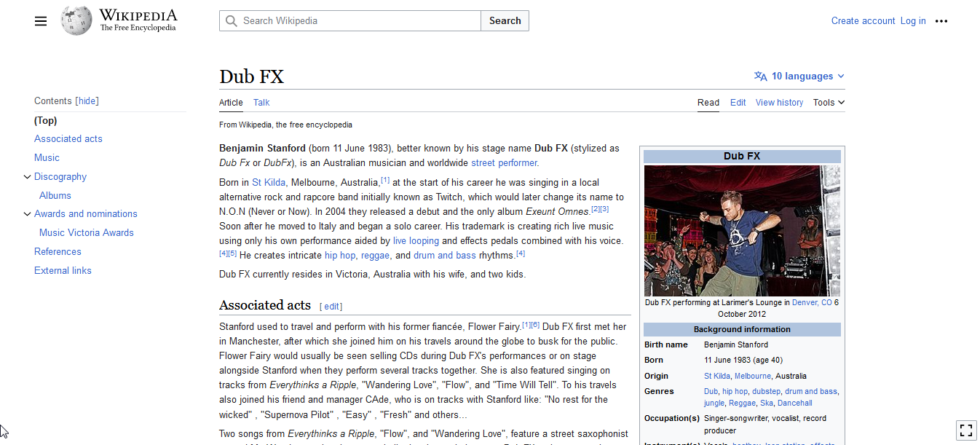
Task: Open the Tools dropdown menu
Action: [829, 103]
